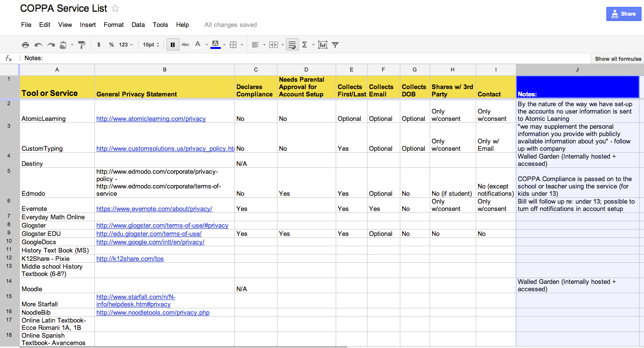The image size is (644, 348).
Task: Open the Evernote privacy link
Action: (x=154, y=209)
